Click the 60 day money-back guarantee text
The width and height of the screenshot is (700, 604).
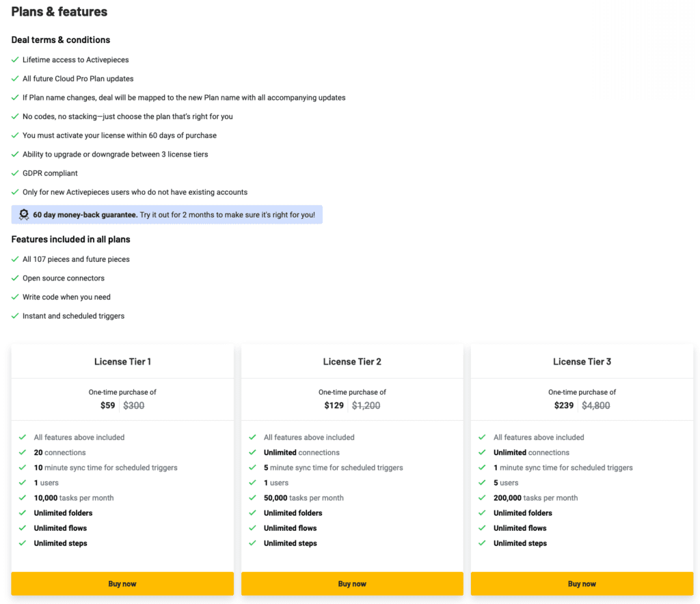[85, 215]
